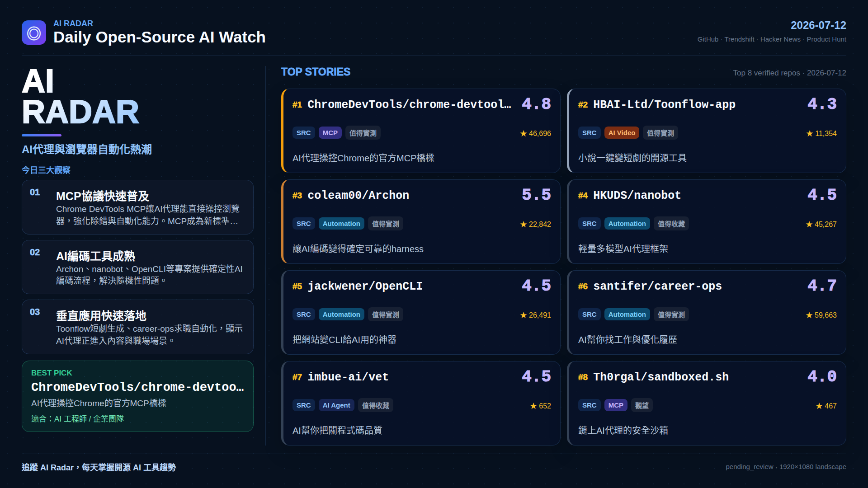Open coleam00/Archon story title
Screen dimensions: 868x488
point(358,195)
